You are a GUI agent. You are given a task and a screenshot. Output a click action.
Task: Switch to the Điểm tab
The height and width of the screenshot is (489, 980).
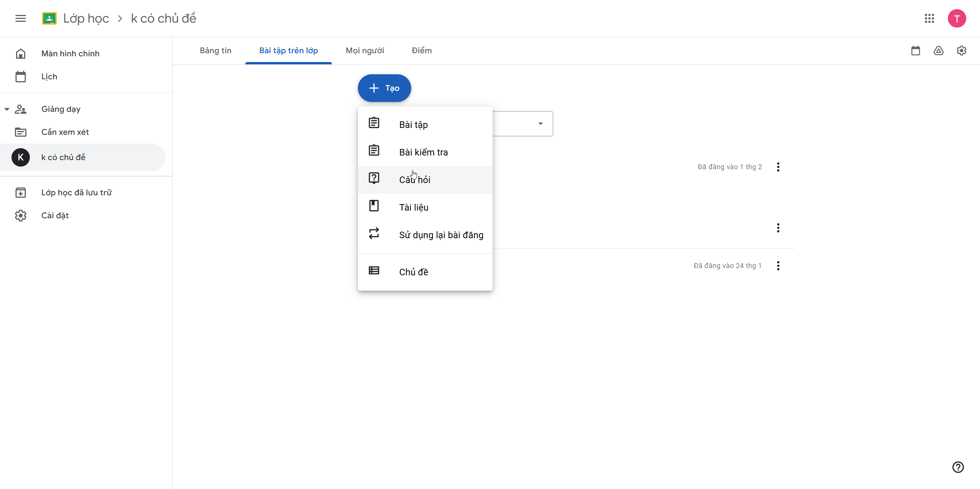tap(421, 51)
